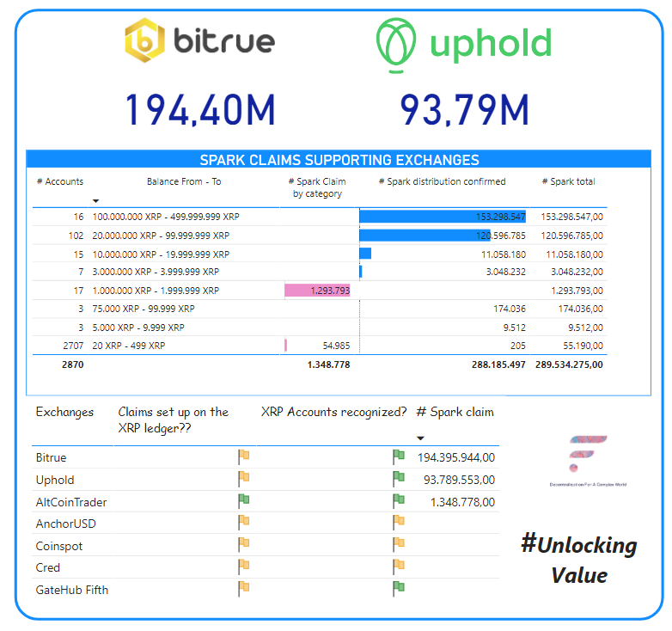672x631 pixels.
Task: Select the Bitrue exchange row label
Action: (x=51, y=457)
